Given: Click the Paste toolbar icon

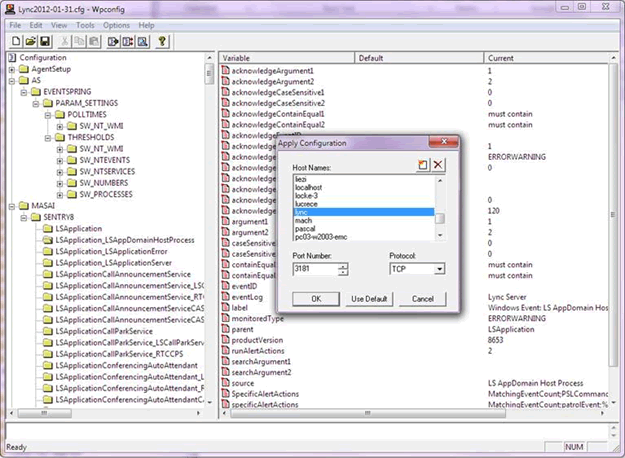Looking at the screenshot, I should pyautogui.click(x=94, y=41).
